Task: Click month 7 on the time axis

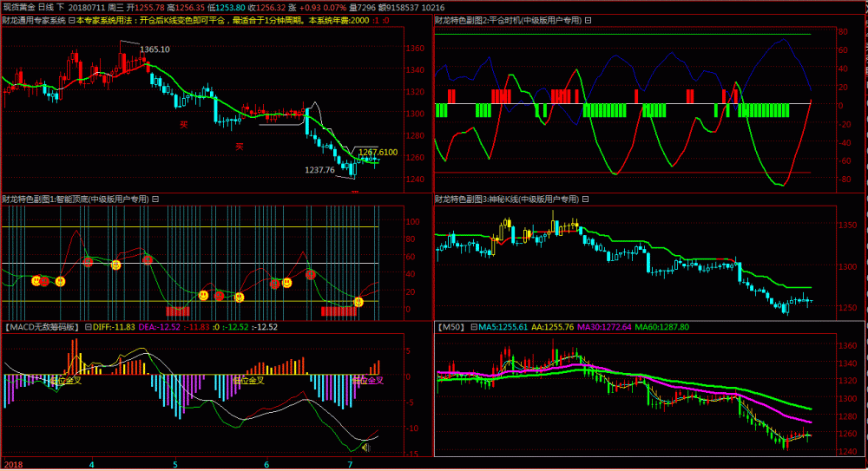Action: click(x=350, y=464)
